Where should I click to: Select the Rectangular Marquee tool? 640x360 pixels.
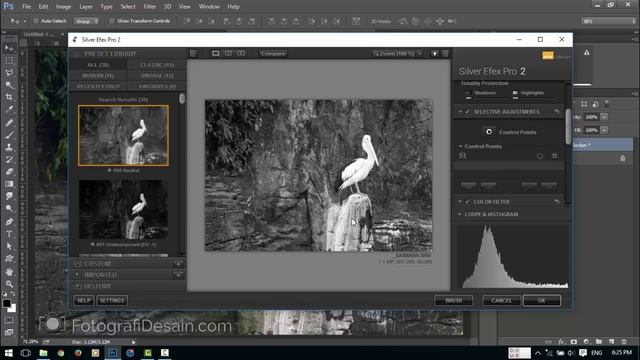coord(9,60)
